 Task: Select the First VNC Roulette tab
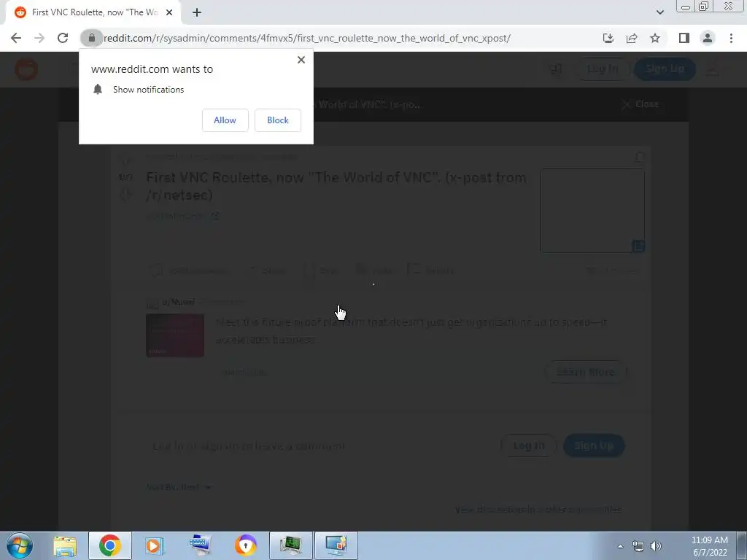[x=93, y=13]
